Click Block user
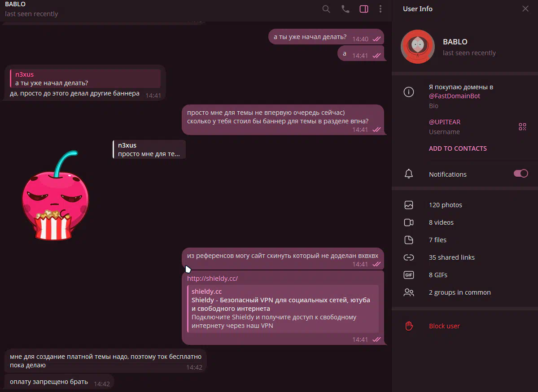Screen dimensions: 538x392 tap(444, 326)
